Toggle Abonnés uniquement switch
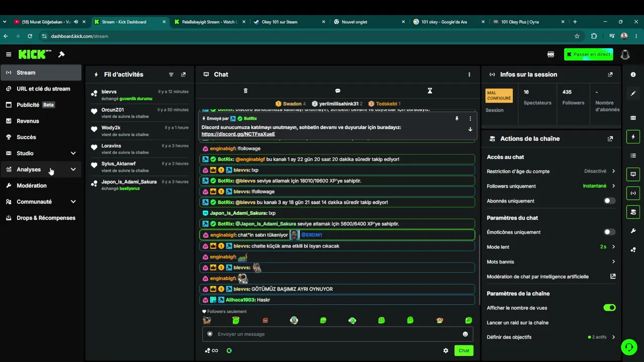644x362 pixels. tap(609, 201)
